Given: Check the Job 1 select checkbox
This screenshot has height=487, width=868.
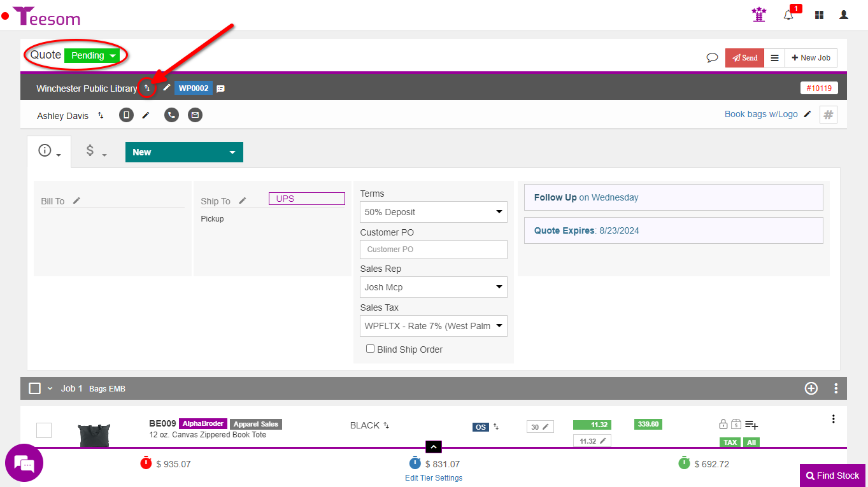Looking at the screenshot, I should pyautogui.click(x=35, y=388).
